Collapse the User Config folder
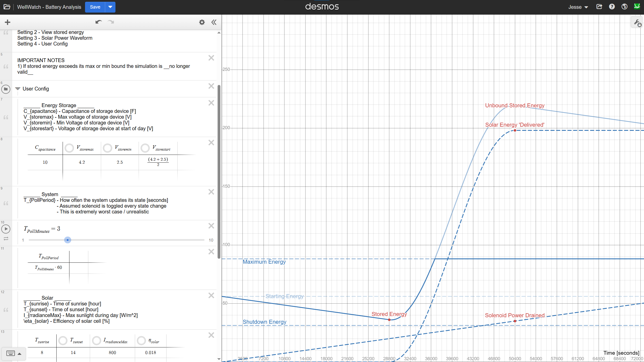Image resolution: width=644 pixels, height=362 pixels. pos(18,89)
